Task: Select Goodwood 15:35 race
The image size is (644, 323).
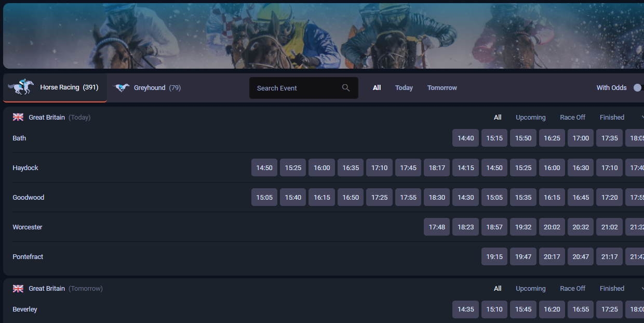Action: [x=523, y=197]
